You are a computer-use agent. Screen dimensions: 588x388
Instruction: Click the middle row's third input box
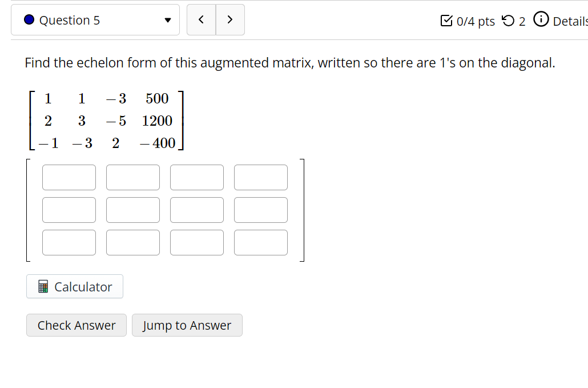196,210
